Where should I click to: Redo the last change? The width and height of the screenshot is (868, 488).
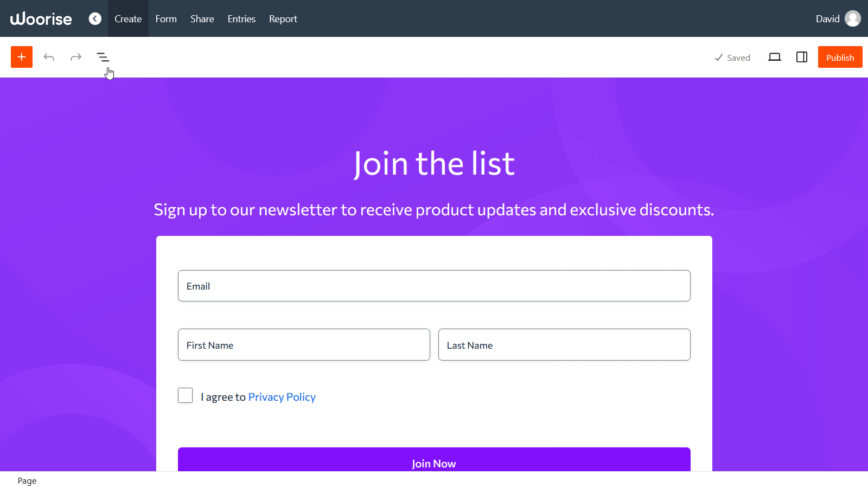(76, 57)
